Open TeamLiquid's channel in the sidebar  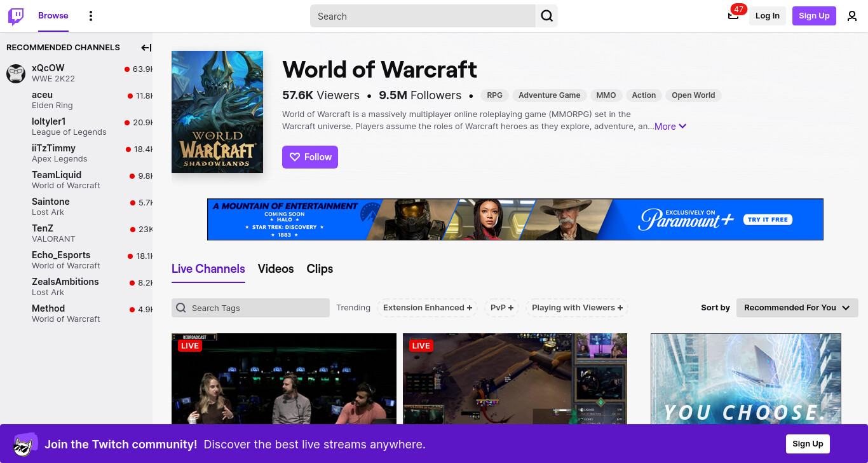[76, 180]
